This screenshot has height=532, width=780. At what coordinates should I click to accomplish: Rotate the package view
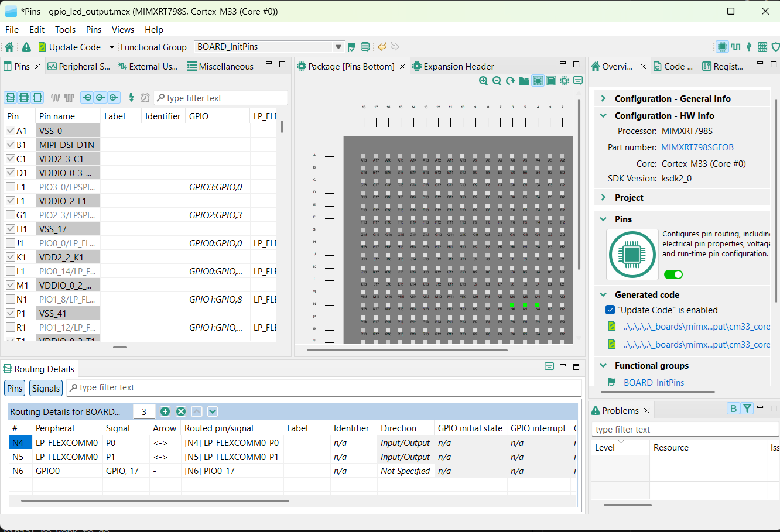(x=511, y=81)
